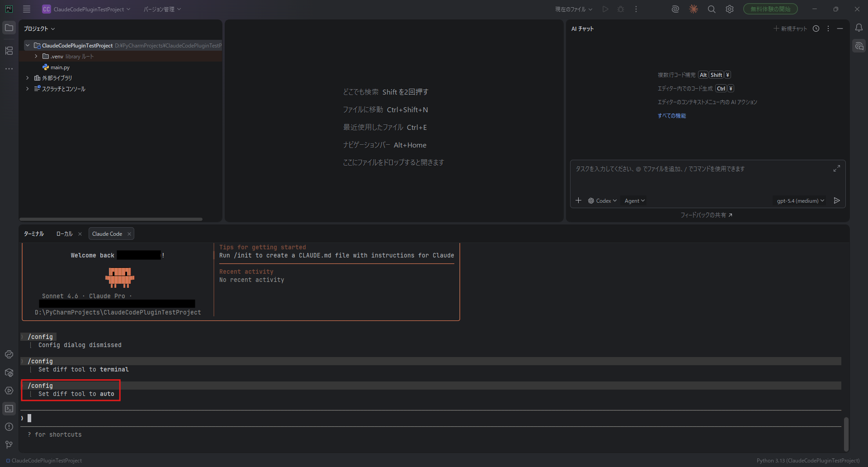Click the 無料体験の開始 button
The width and height of the screenshot is (868, 467).
point(770,9)
